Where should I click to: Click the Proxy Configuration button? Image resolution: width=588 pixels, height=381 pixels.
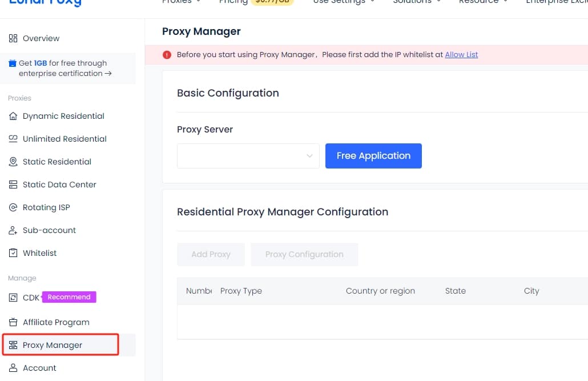[304, 255]
